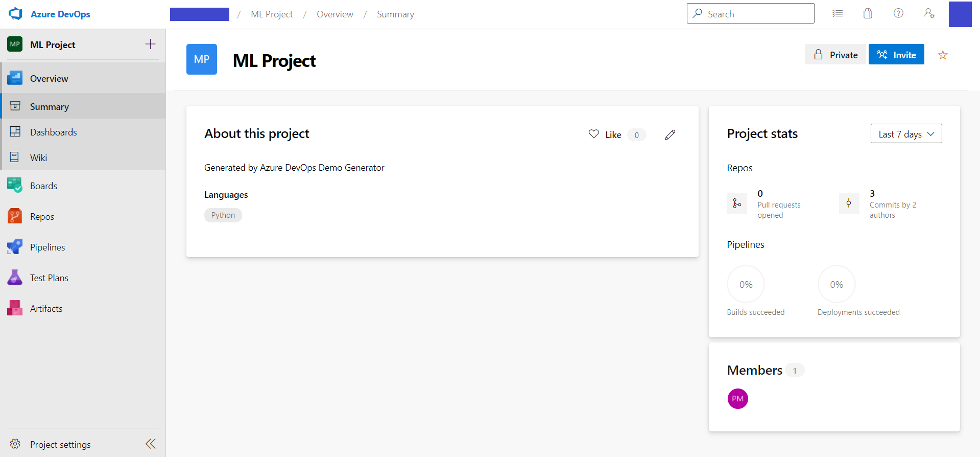Open the Overview menu item
Image resolution: width=980 pixels, height=457 pixels.
pyautogui.click(x=84, y=78)
